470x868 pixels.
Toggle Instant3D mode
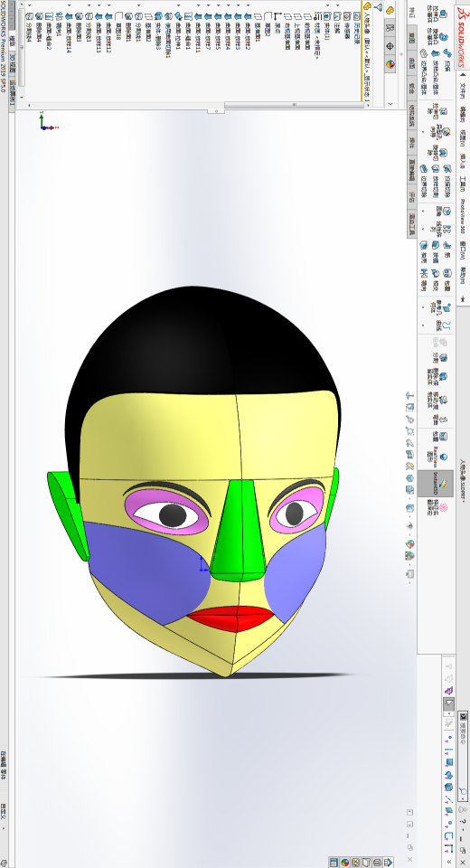(x=436, y=484)
